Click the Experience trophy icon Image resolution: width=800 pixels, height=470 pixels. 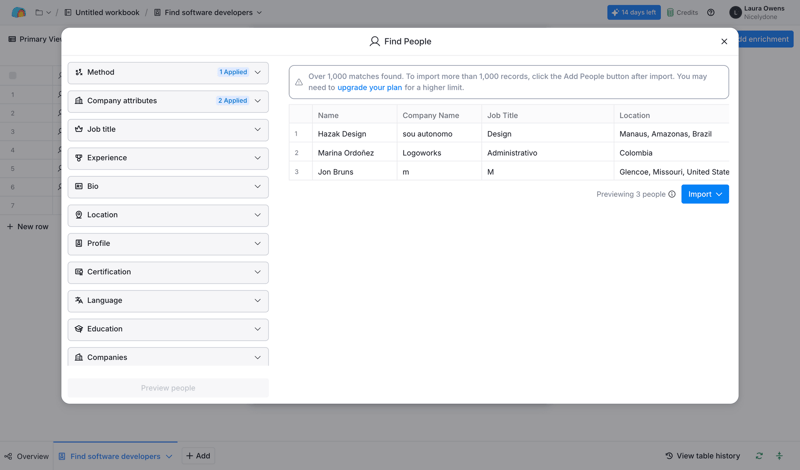point(79,158)
